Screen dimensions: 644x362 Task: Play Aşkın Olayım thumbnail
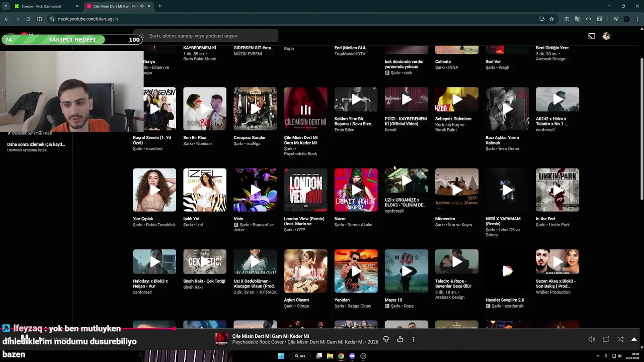pyautogui.click(x=305, y=270)
